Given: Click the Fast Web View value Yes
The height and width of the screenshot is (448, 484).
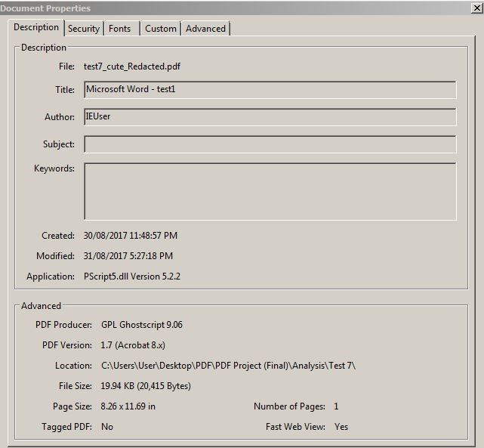Looking at the screenshot, I should (x=341, y=427).
